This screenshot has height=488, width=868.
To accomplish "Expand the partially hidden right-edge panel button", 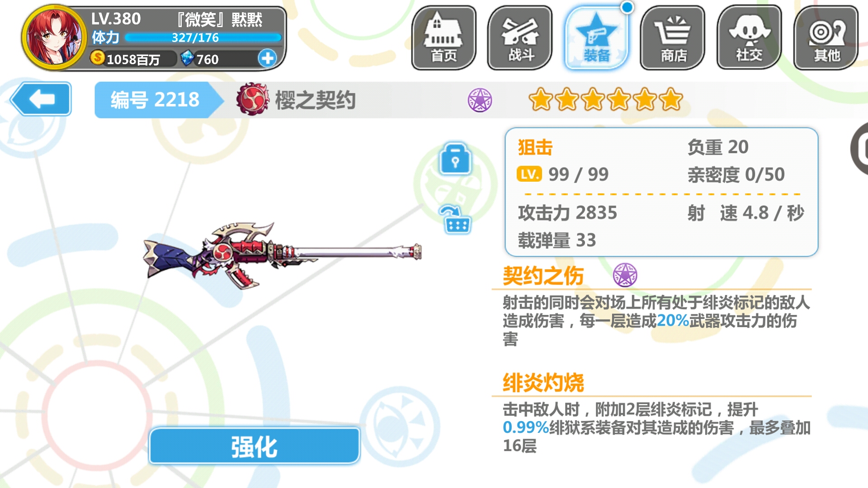I will [859, 149].
